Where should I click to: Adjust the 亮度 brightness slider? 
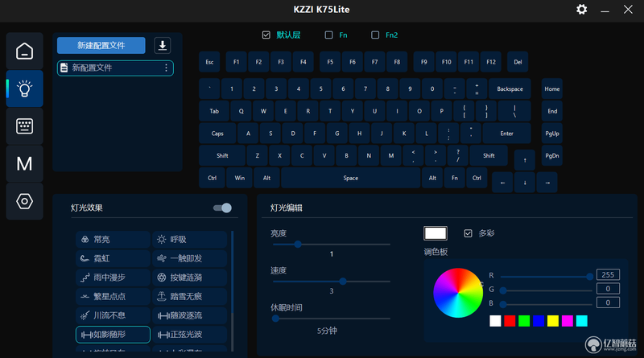(x=332, y=245)
